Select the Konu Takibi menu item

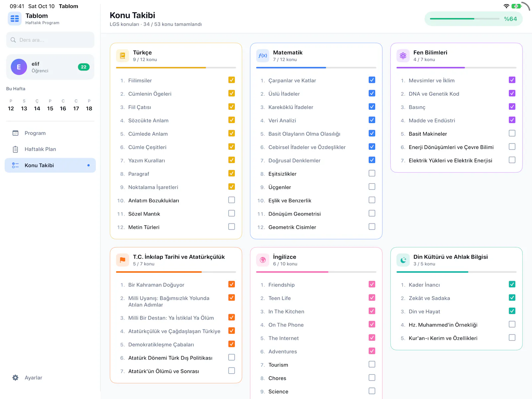click(50, 165)
